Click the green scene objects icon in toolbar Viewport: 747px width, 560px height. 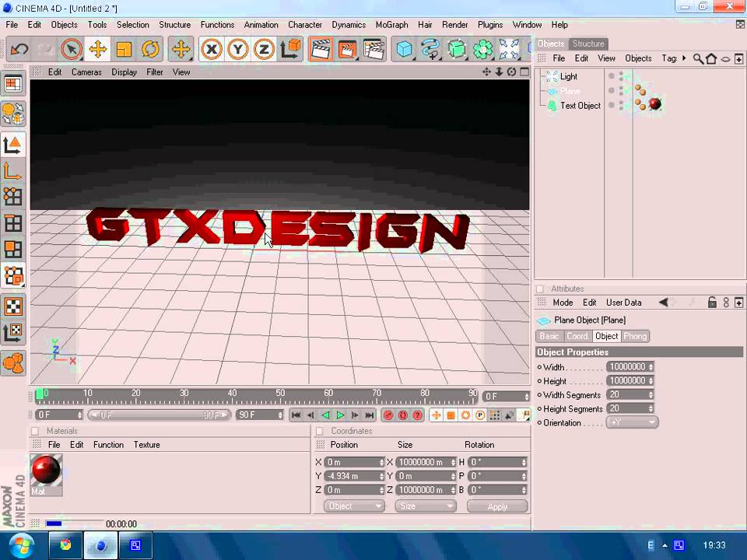pyautogui.click(x=482, y=49)
